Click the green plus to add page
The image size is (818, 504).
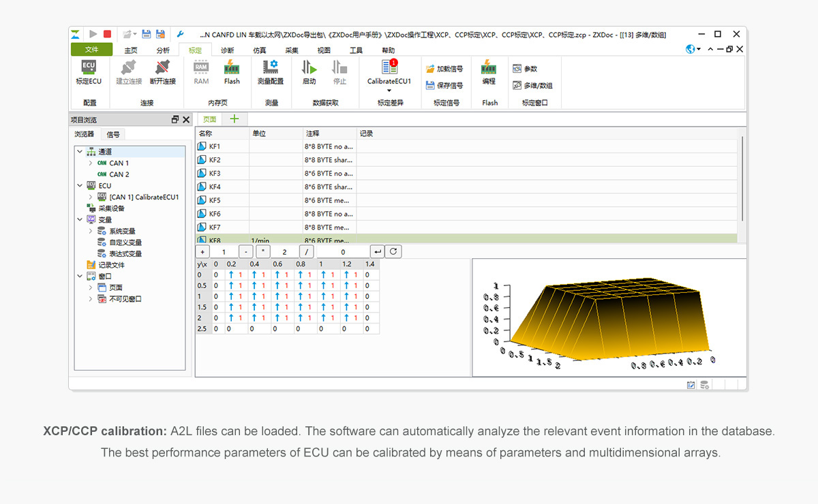pyautogui.click(x=234, y=119)
